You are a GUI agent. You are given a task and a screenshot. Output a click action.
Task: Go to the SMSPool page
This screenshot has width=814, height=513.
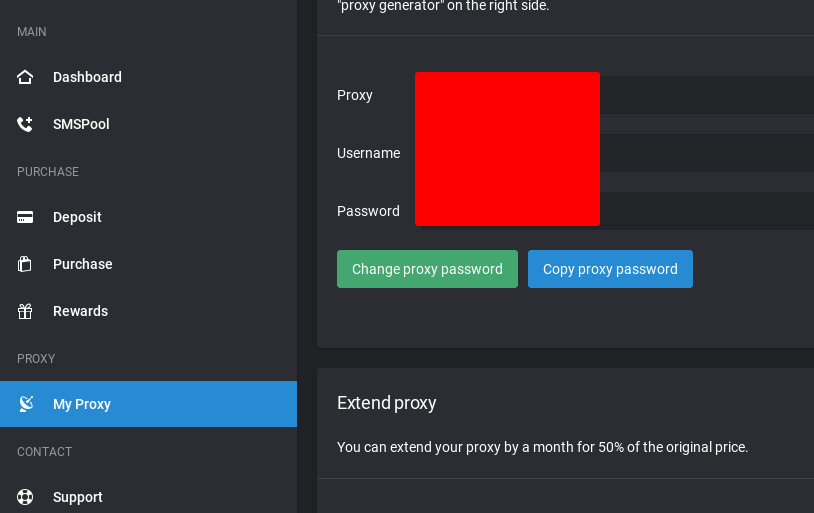[x=81, y=124]
